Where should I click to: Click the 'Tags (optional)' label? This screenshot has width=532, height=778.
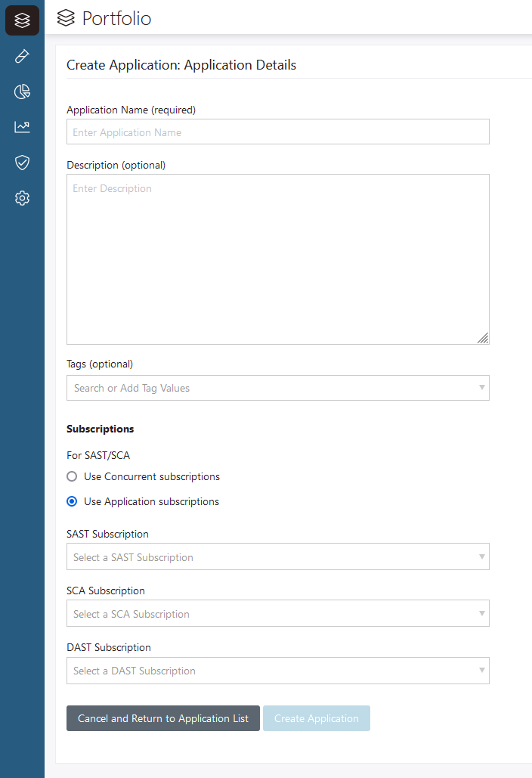pyautogui.click(x=100, y=364)
